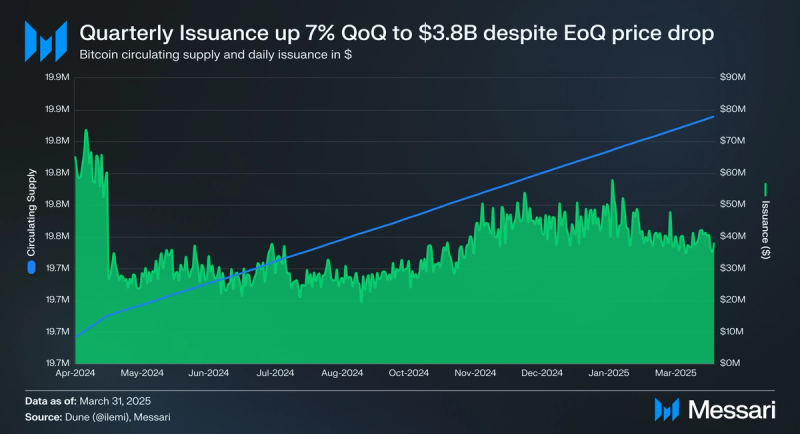This screenshot has height=434, width=800.
Task: Click the chart title about Quarterly Issuance
Action: click(x=396, y=33)
